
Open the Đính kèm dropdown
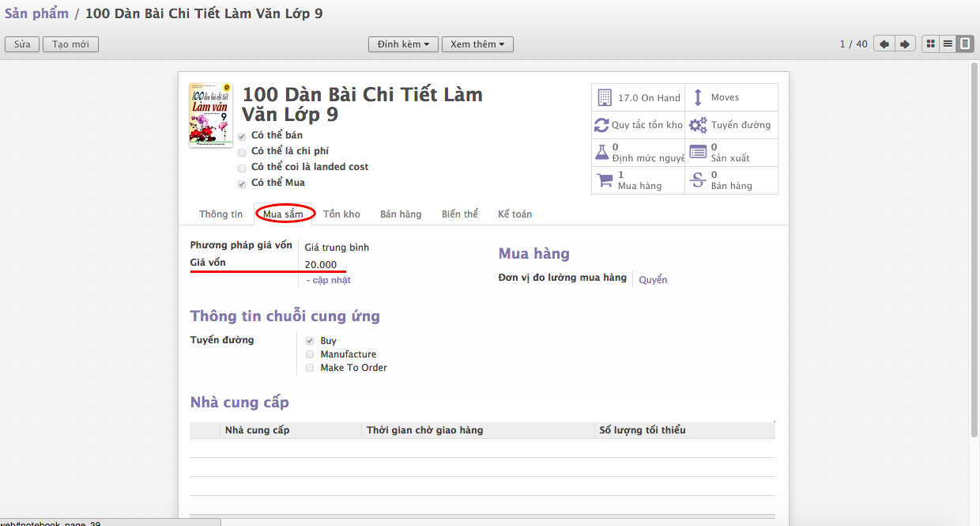[x=403, y=44]
